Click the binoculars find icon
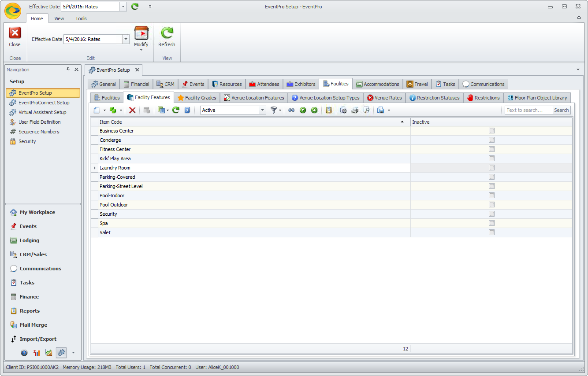This screenshot has height=376, width=588. (291, 110)
